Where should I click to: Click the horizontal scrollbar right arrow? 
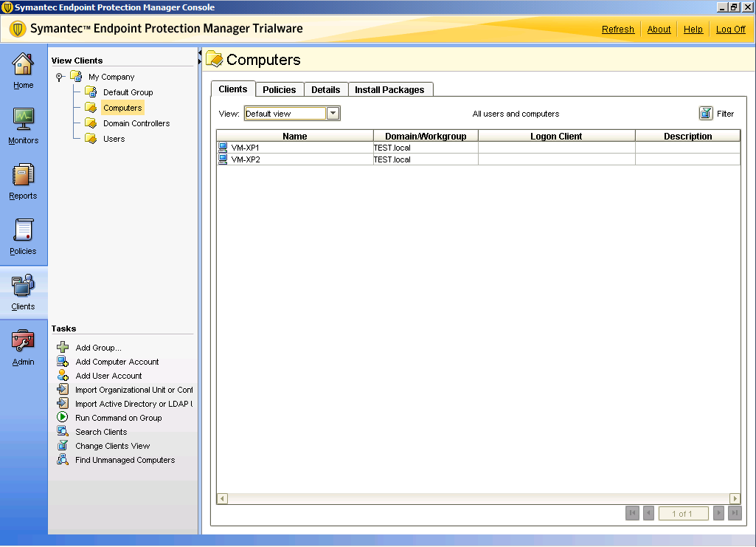pos(735,498)
